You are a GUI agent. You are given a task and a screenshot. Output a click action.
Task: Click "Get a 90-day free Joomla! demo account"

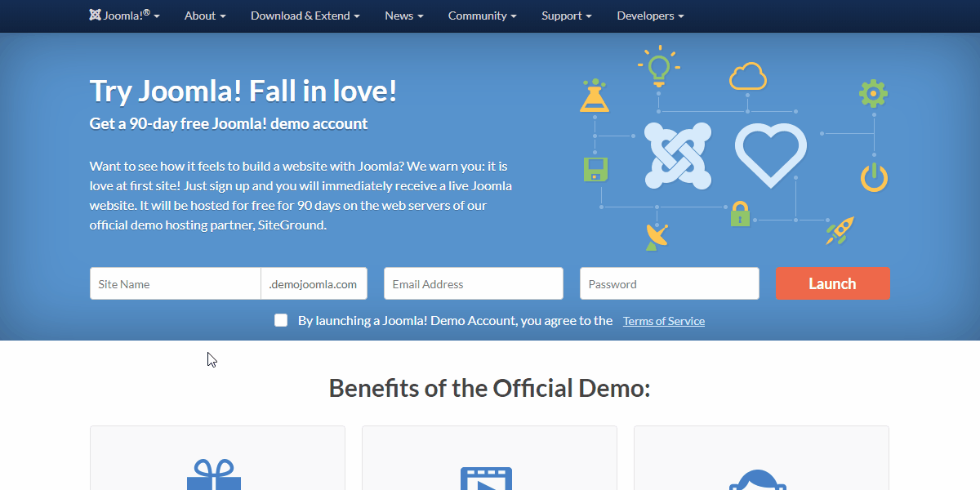point(229,124)
